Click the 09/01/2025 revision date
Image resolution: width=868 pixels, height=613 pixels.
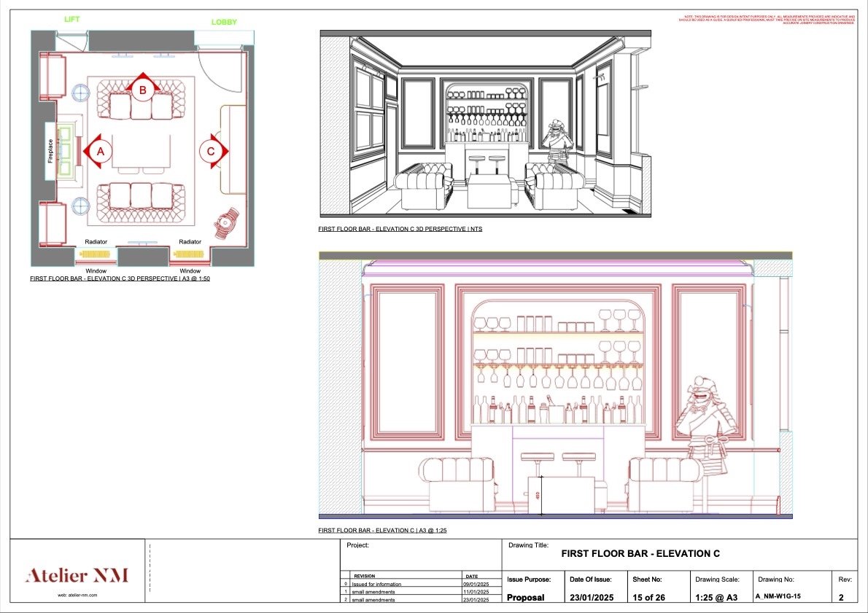(476, 584)
